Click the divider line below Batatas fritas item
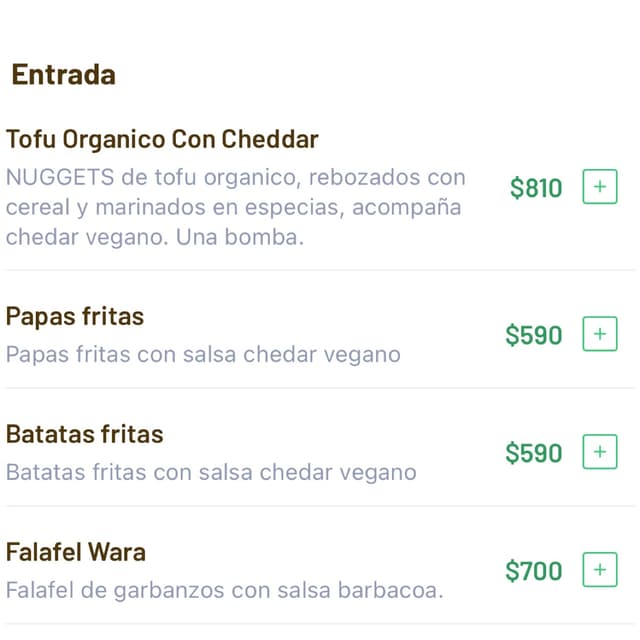Screen dimensions: 640x640 point(320,506)
